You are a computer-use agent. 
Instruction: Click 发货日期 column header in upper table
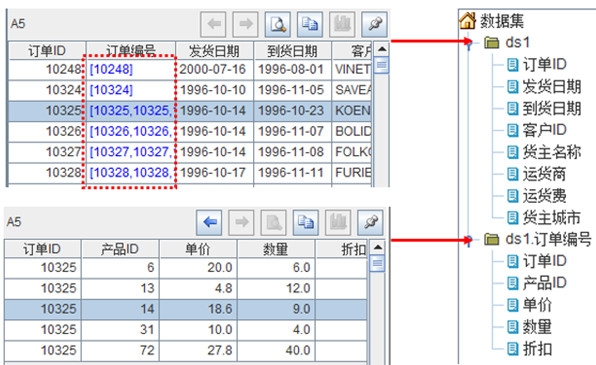(214, 51)
